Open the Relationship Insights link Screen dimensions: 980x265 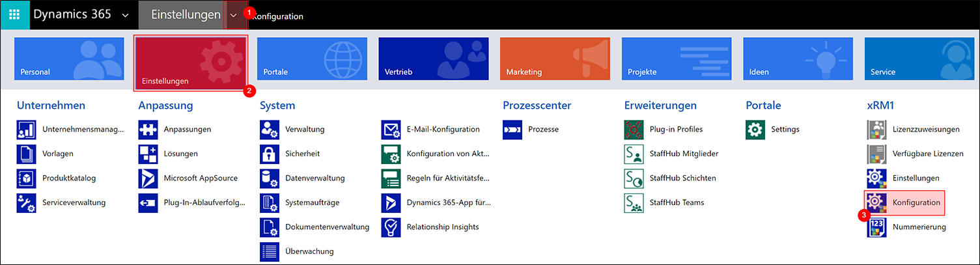443,227
